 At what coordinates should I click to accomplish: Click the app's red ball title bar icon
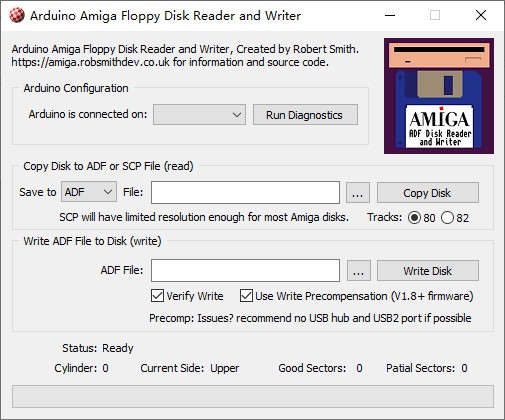pyautogui.click(x=17, y=15)
